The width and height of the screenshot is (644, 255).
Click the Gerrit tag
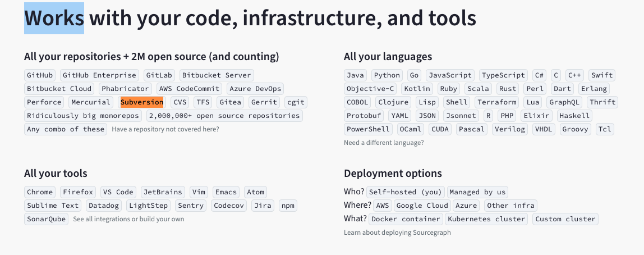tap(264, 102)
